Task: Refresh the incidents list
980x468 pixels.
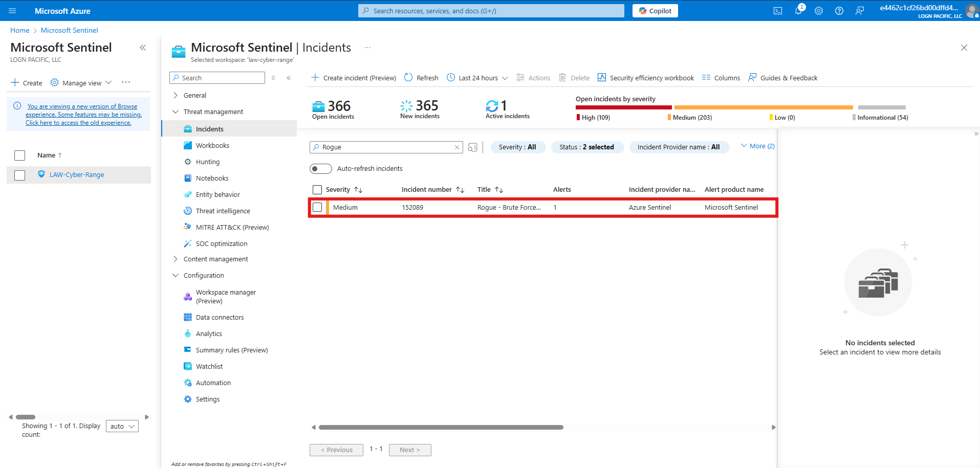Action: coord(421,78)
